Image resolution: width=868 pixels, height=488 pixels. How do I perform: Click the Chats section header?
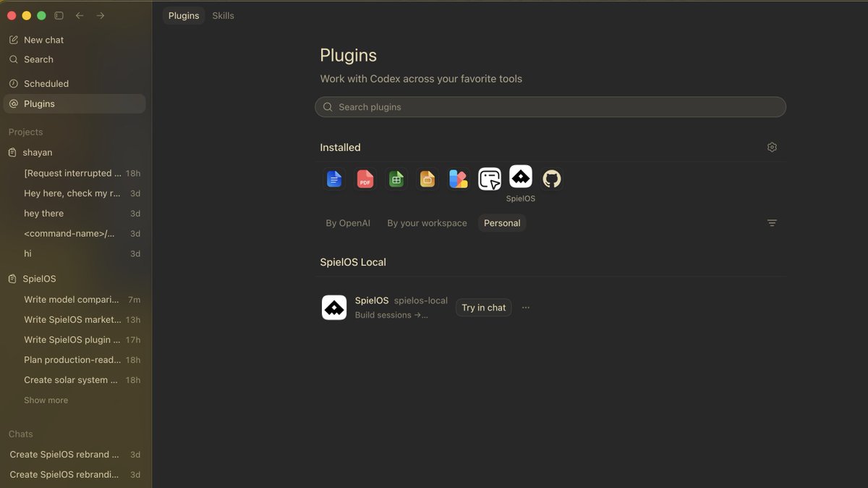point(20,434)
